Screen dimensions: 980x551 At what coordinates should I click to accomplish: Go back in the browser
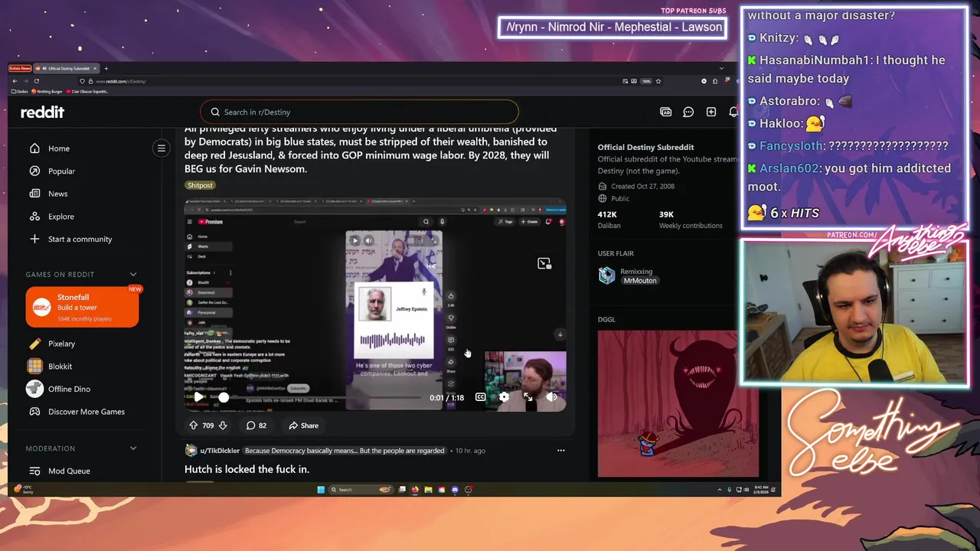tap(15, 81)
